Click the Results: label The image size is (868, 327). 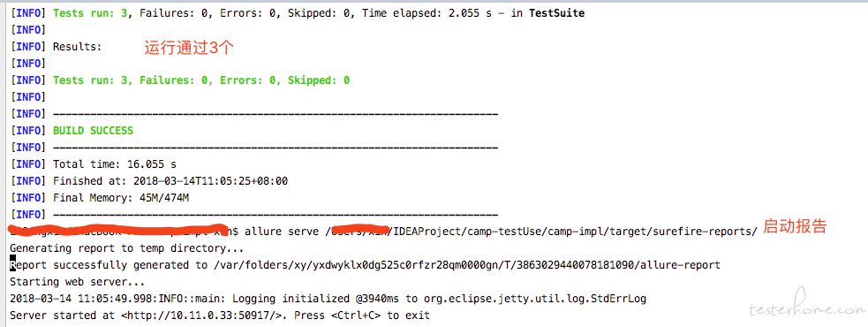tap(78, 47)
